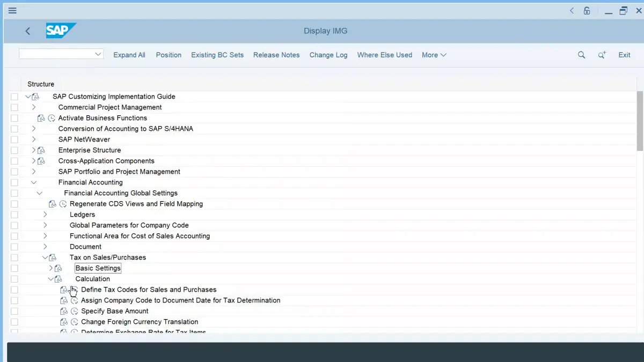This screenshot has height=362, width=644.
Task: Run the execute icon for Activate Business Functions
Action: point(52,118)
